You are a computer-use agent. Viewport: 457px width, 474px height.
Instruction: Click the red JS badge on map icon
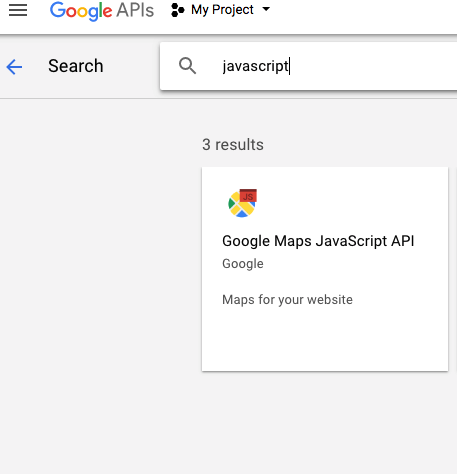(x=248, y=196)
